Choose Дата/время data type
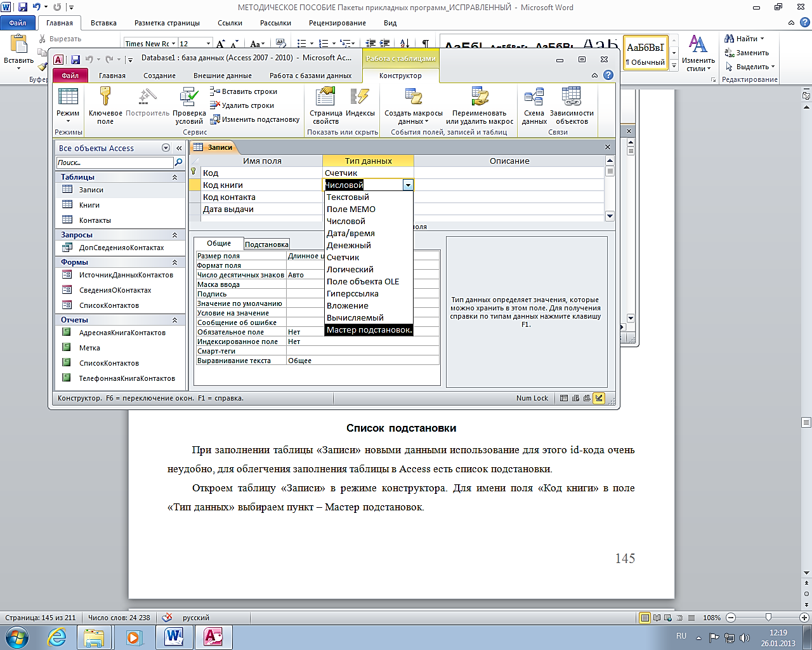This screenshot has width=812, height=650. pos(369,234)
